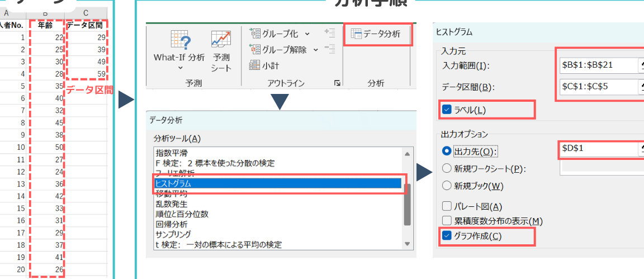Screen dimensions: 644x279
Task: Toggle the ラベル(L) checkbox
Action: click(447, 110)
